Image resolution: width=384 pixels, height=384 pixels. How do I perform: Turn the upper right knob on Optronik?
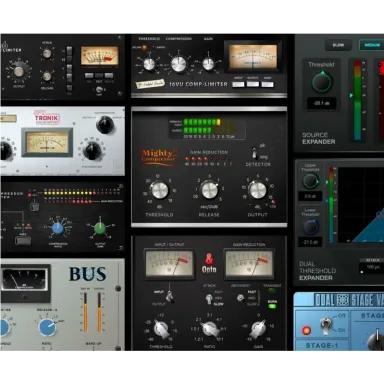point(105,125)
